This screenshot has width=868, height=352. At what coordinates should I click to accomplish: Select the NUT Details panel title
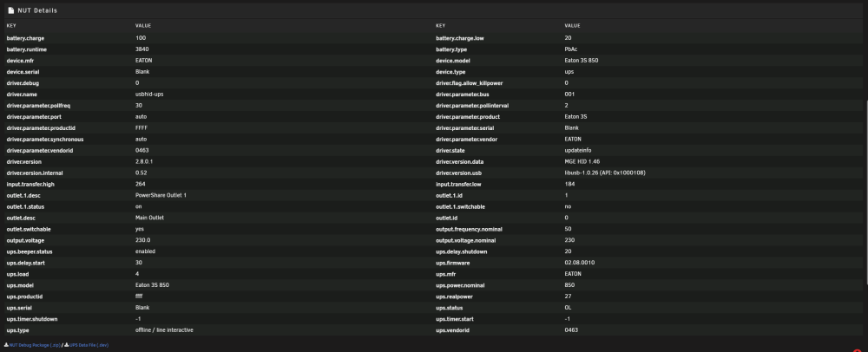[x=37, y=10]
